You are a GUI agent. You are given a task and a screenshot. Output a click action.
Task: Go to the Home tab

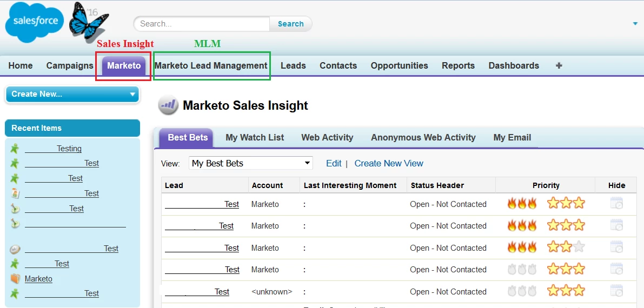coord(21,66)
